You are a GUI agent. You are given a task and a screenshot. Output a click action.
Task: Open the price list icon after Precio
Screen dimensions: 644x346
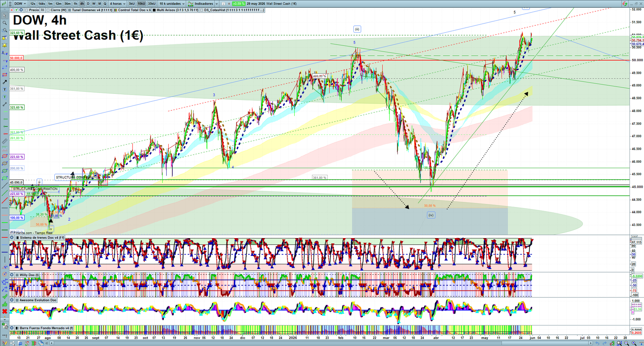pyautogui.click(x=43, y=10)
